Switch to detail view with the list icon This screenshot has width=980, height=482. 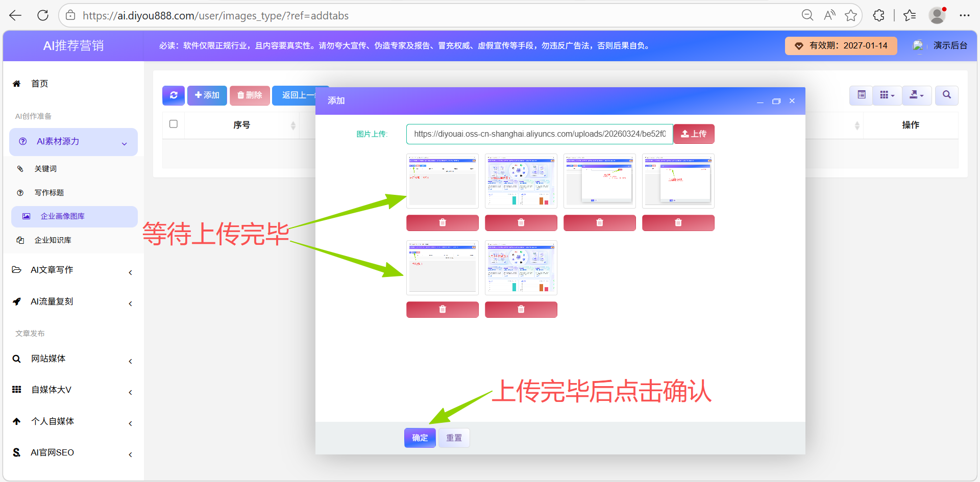[861, 95]
